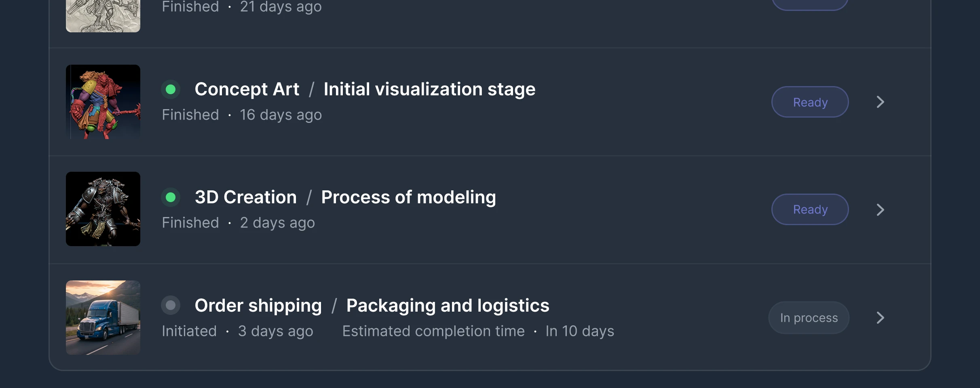Click the green status dot beside 3D Creation
The width and height of the screenshot is (980, 388).
click(171, 197)
